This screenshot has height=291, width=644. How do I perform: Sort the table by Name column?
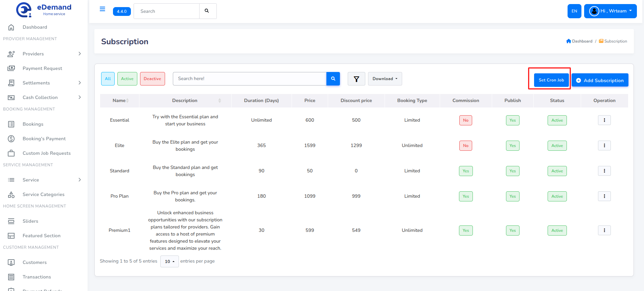[120, 101]
